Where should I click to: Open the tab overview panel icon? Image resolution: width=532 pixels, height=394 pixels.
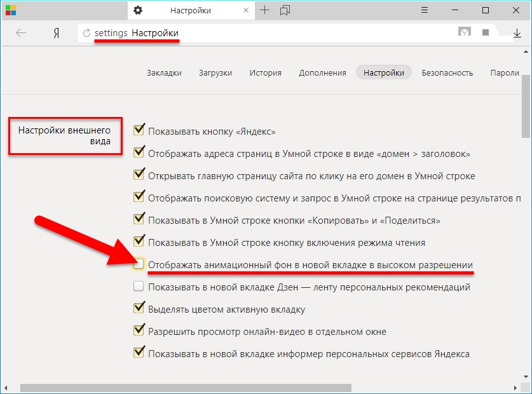tap(285, 11)
